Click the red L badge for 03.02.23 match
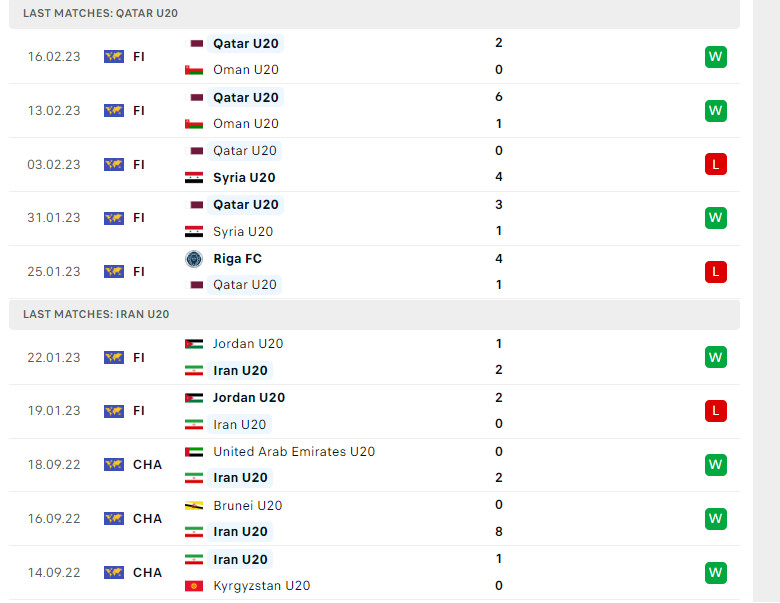Viewport: 780px width, 603px height. tap(715, 164)
